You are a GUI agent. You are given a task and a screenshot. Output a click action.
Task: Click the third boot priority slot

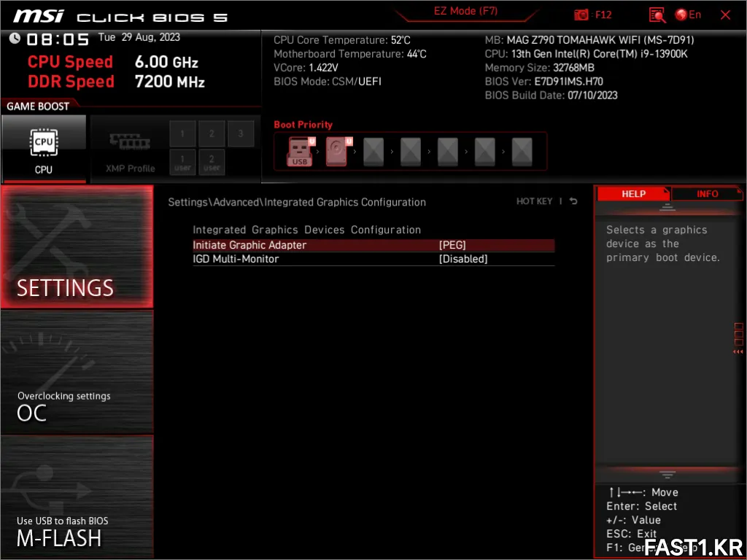coord(373,152)
